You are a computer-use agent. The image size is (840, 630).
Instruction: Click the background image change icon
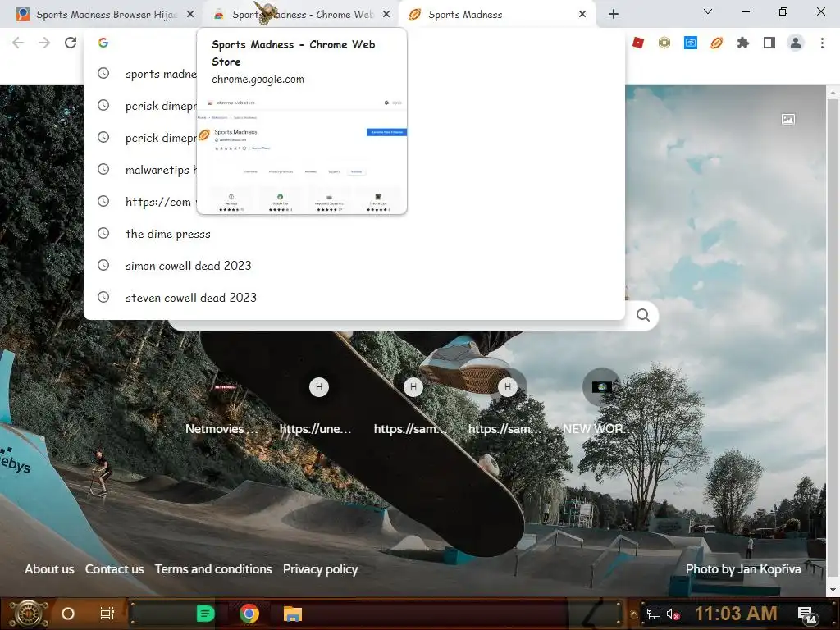[x=788, y=119]
